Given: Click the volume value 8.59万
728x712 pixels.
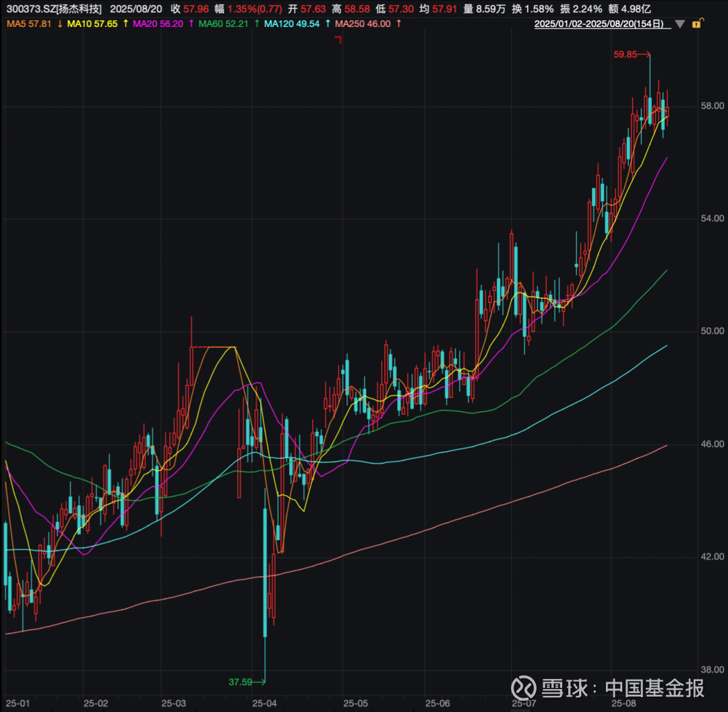Looking at the screenshot, I should coord(490,9).
